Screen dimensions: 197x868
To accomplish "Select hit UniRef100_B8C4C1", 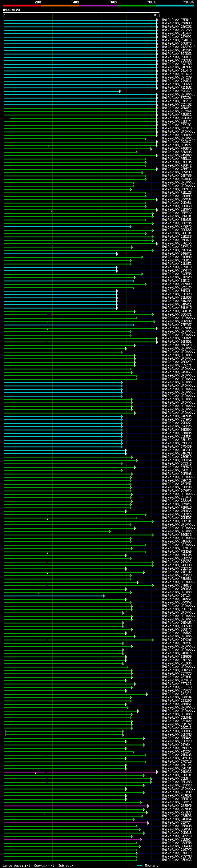I will pyautogui.click(x=176, y=314).
